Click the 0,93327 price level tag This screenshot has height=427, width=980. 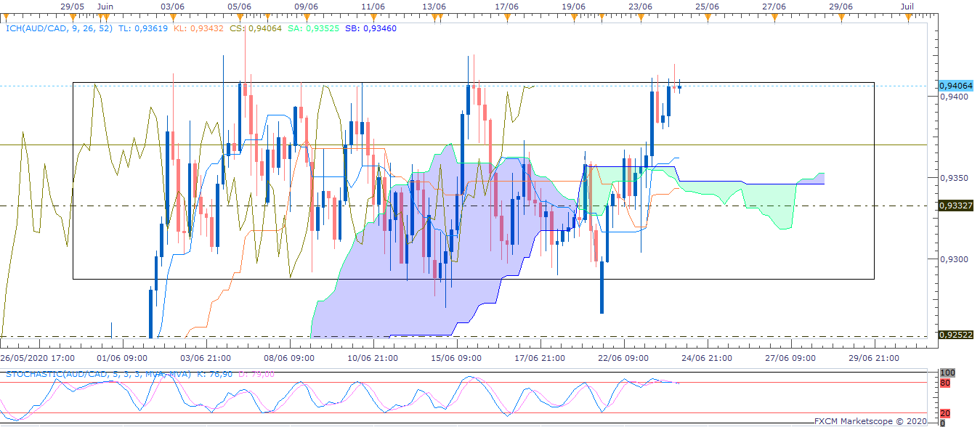point(955,206)
